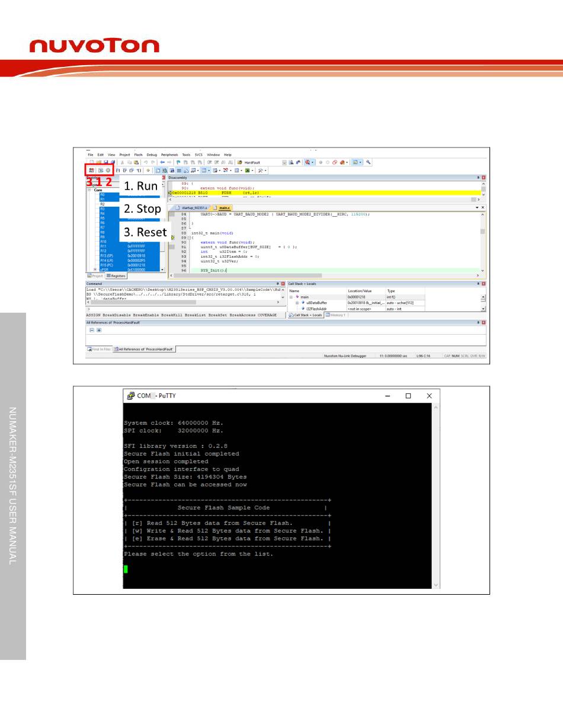The width and height of the screenshot is (563, 728).
Task: Click the PuTTY terminal vertical scrollbar
Action: tap(437, 496)
